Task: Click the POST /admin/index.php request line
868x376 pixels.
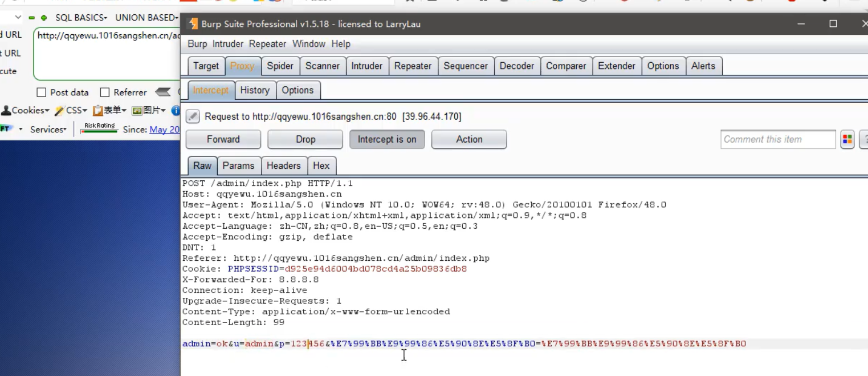Action: [x=268, y=184]
